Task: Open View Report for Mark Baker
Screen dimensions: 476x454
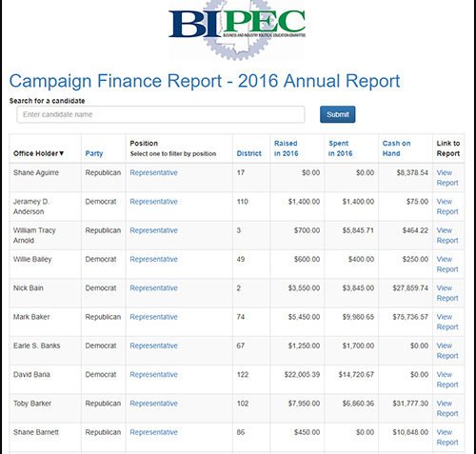Action: click(x=447, y=323)
